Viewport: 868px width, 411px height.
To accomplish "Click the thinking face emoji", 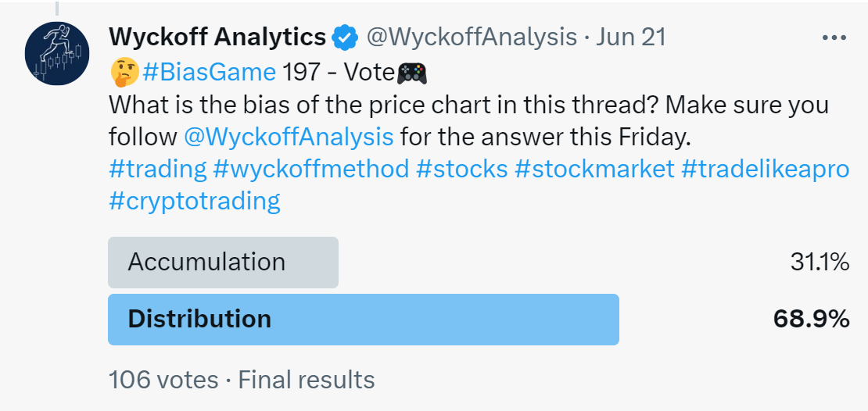I will pos(123,73).
